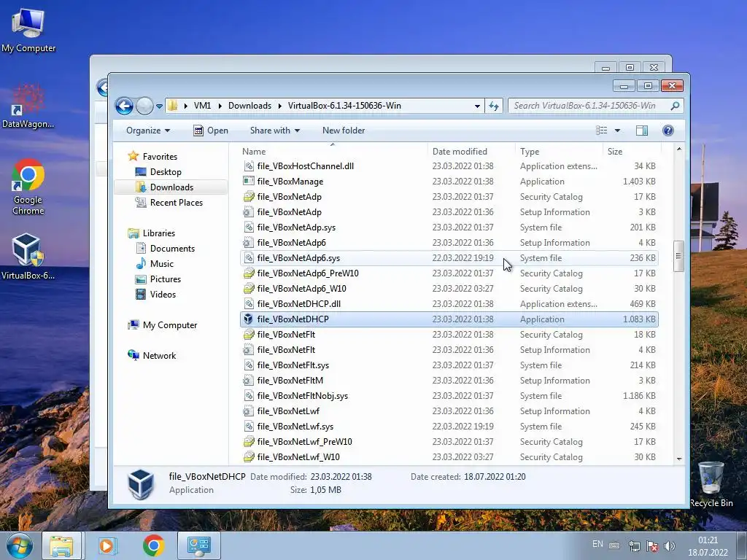Open the DataWagon desktop shortcut
This screenshot has height=560, width=747.
coord(28,106)
